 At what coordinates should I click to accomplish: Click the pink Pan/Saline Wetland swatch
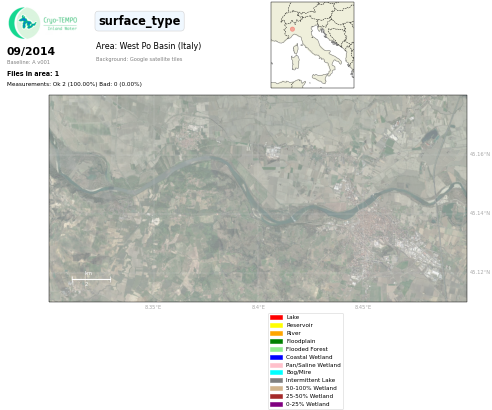(276, 365)
